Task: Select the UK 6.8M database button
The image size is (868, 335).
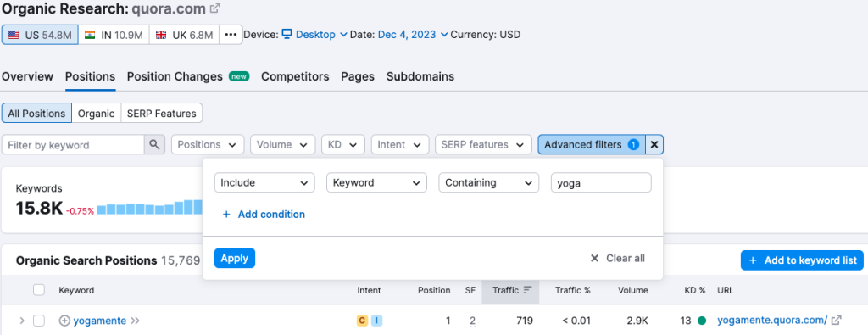Action: point(184,35)
